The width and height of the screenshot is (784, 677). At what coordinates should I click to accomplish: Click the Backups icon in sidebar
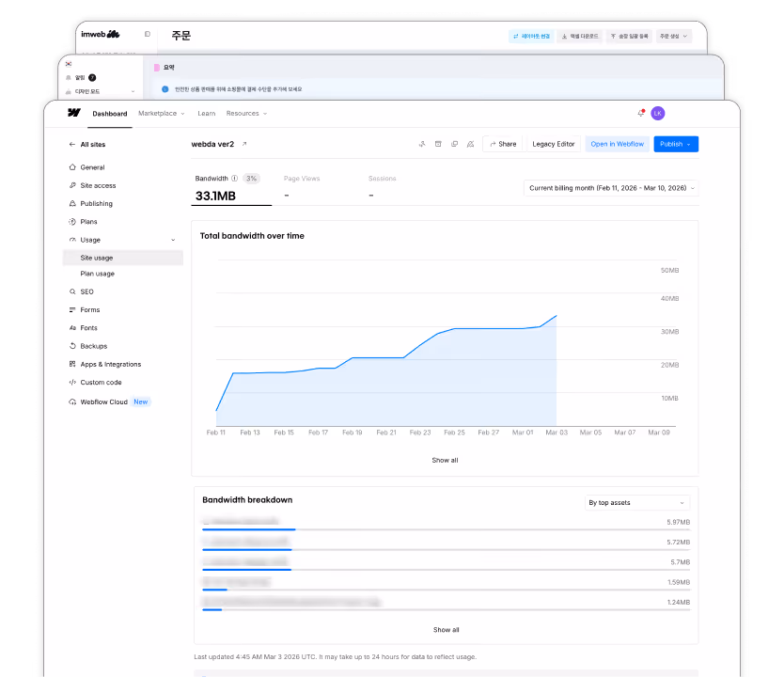coord(72,346)
